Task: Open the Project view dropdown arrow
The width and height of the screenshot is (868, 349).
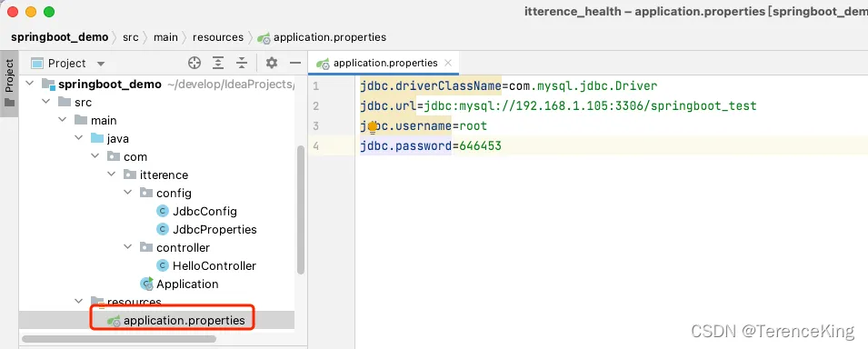Action: pyautogui.click(x=100, y=64)
